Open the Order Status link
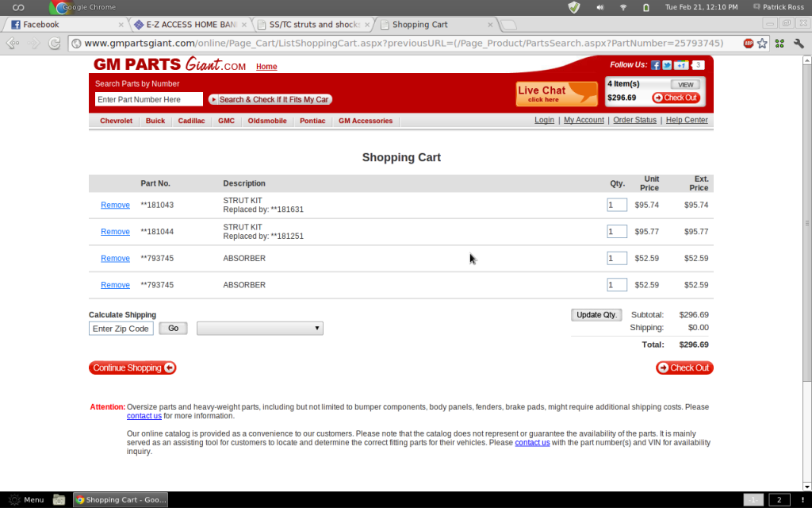Viewport: 812px width, 508px height. [x=635, y=120]
